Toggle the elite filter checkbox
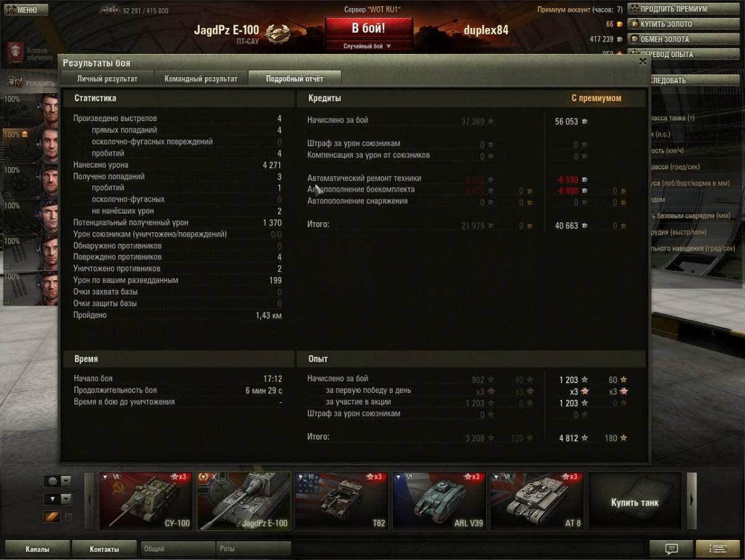The height and width of the screenshot is (560, 745). click(69, 517)
